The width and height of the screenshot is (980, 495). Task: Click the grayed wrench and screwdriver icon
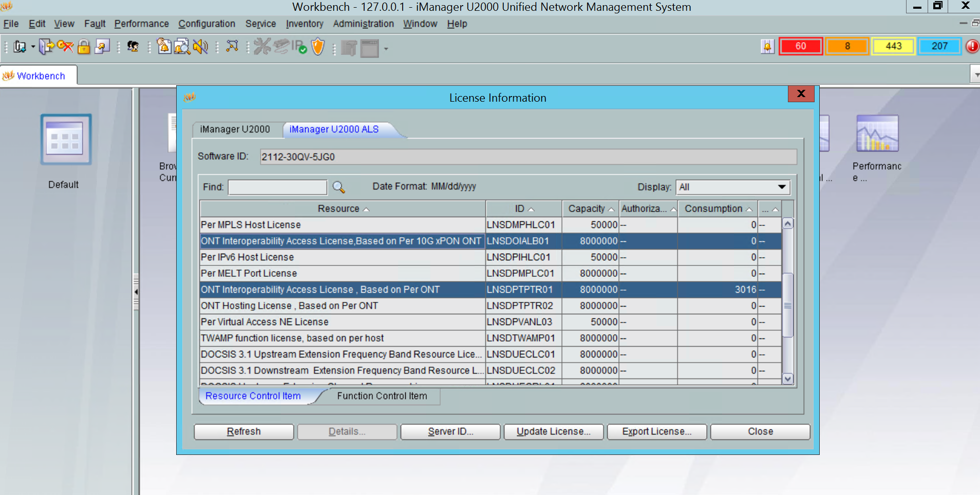click(x=262, y=47)
